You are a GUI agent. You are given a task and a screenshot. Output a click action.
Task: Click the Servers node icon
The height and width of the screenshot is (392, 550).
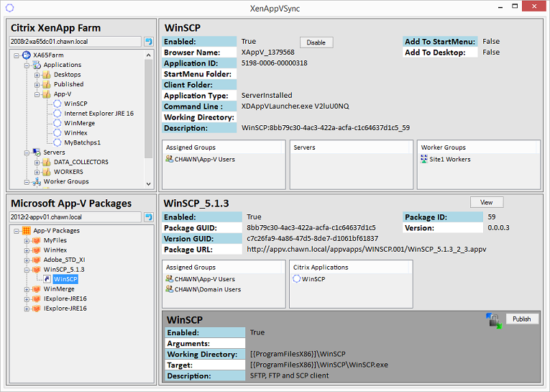[x=37, y=152]
